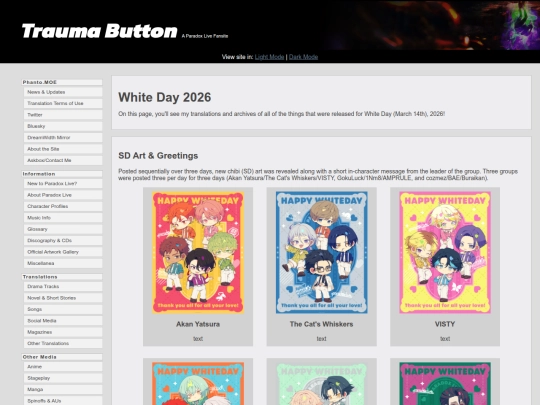
Task: Open Other Translations page
Action: (63, 343)
